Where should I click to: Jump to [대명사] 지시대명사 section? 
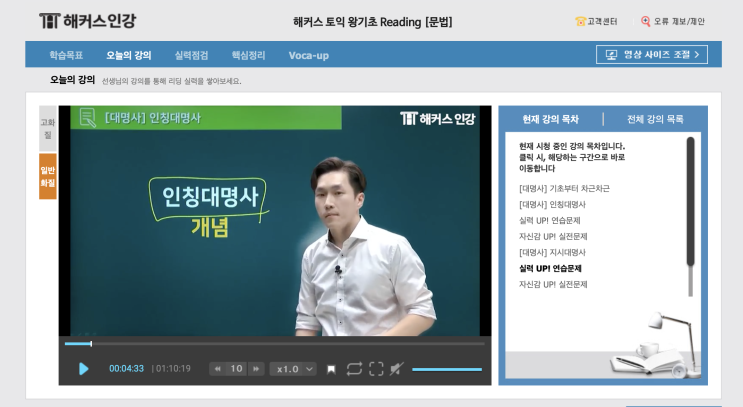click(x=553, y=253)
